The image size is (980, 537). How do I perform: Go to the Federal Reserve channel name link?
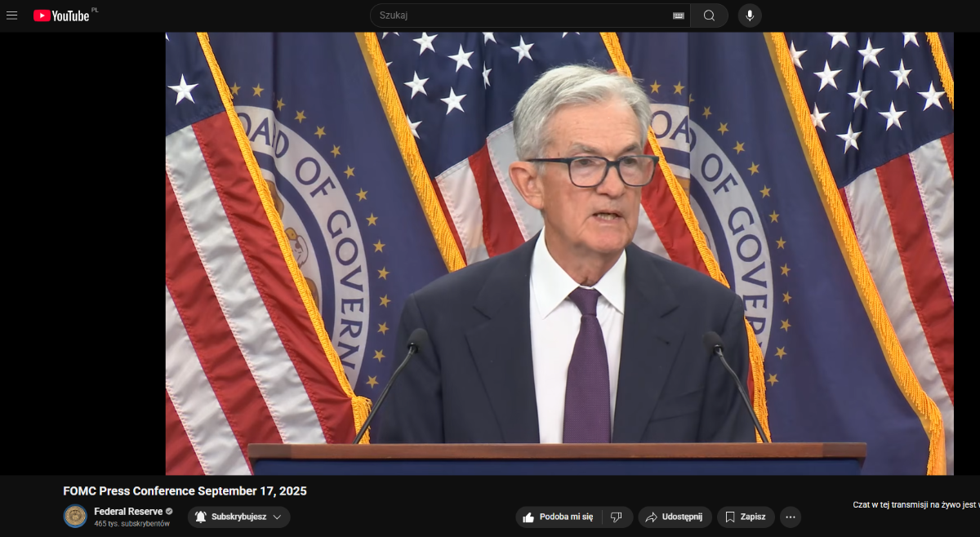point(127,512)
